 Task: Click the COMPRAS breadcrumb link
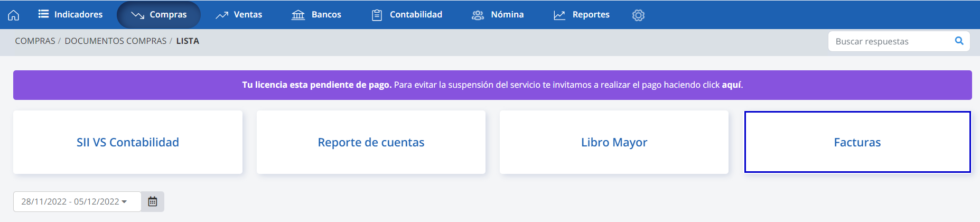click(x=35, y=41)
